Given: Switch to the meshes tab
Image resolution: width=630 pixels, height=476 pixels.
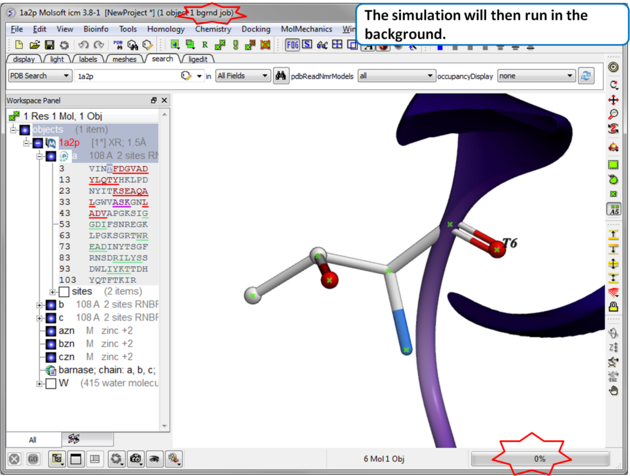Looking at the screenshot, I should pyautogui.click(x=124, y=59).
